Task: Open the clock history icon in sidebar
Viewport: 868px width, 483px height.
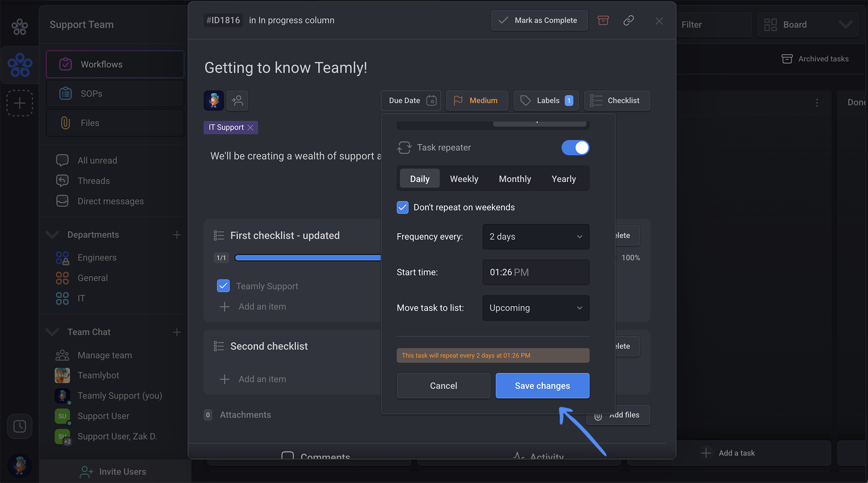Action: (20, 426)
